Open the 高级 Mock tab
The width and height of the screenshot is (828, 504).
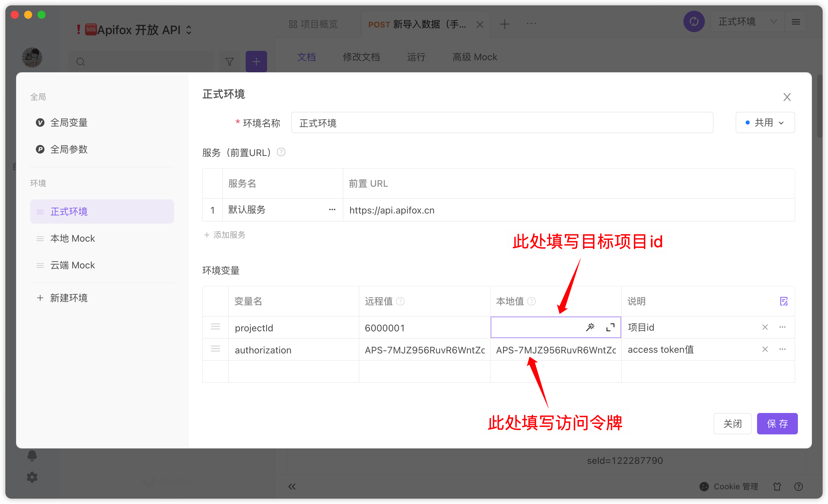pos(475,57)
